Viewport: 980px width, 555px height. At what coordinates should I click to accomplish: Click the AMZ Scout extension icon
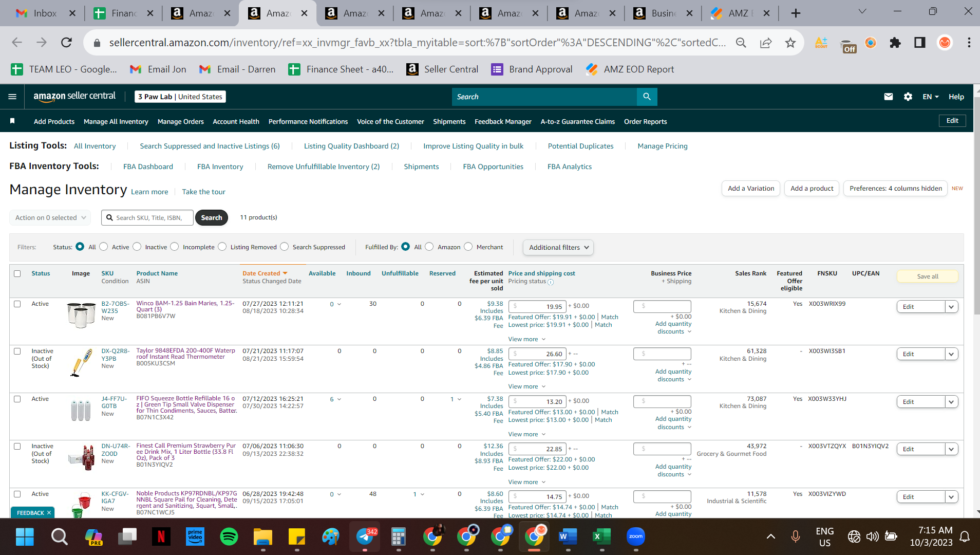pyautogui.click(x=821, y=43)
